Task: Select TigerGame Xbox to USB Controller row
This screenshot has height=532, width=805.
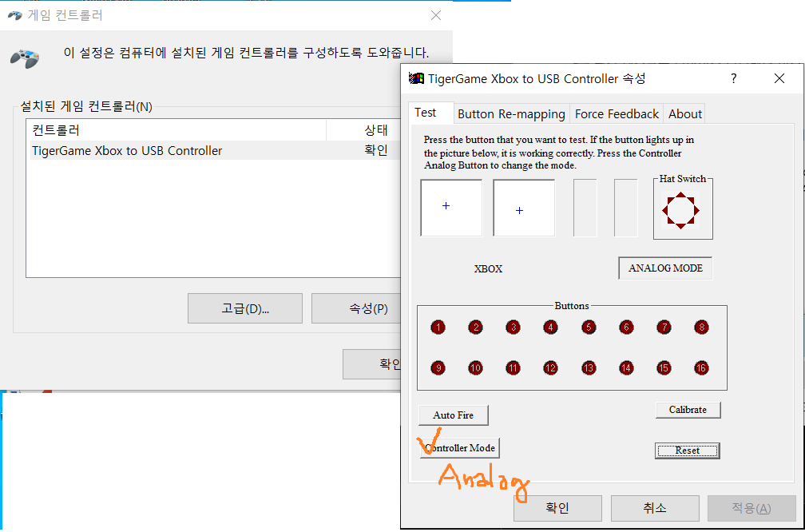Action: pos(215,150)
